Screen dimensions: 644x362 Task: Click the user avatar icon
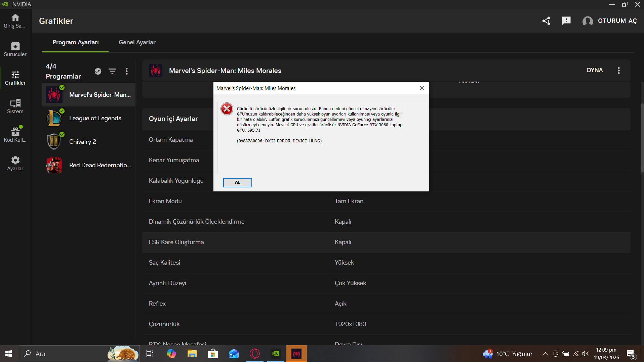(588, 21)
